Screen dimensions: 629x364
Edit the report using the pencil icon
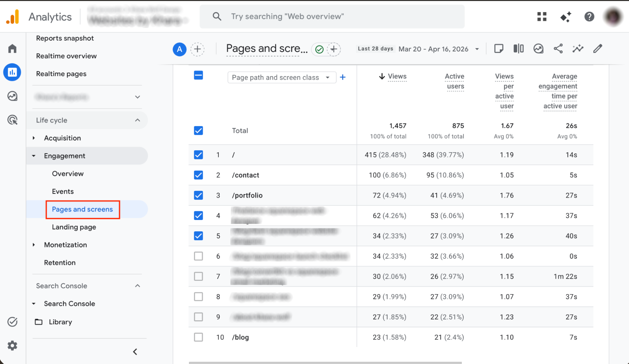[597, 48]
